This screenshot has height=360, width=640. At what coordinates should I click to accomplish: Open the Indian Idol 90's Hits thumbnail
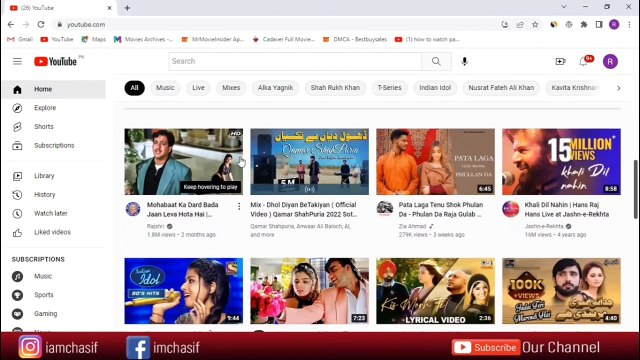184,291
